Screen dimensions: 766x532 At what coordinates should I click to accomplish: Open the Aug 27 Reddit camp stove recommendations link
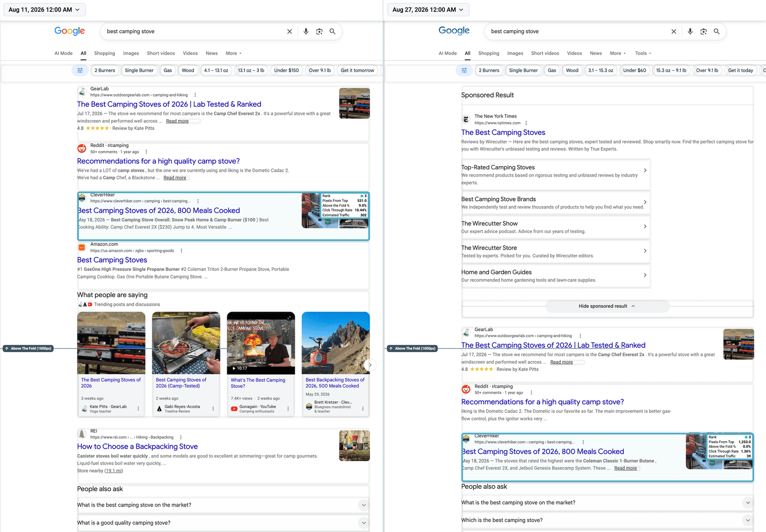[542, 402]
